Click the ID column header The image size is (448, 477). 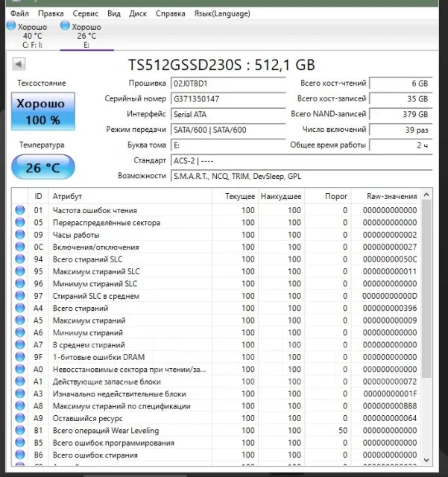38,196
